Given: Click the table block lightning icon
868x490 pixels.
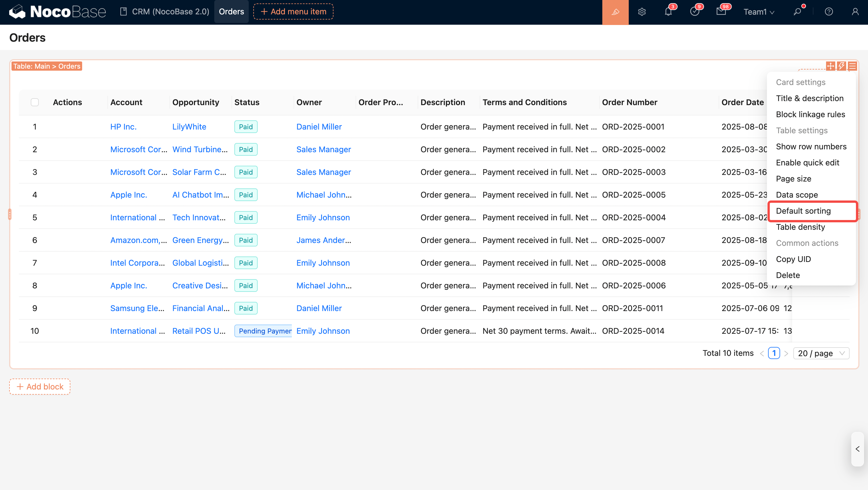Looking at the screenshot, I should click(841, 66).
